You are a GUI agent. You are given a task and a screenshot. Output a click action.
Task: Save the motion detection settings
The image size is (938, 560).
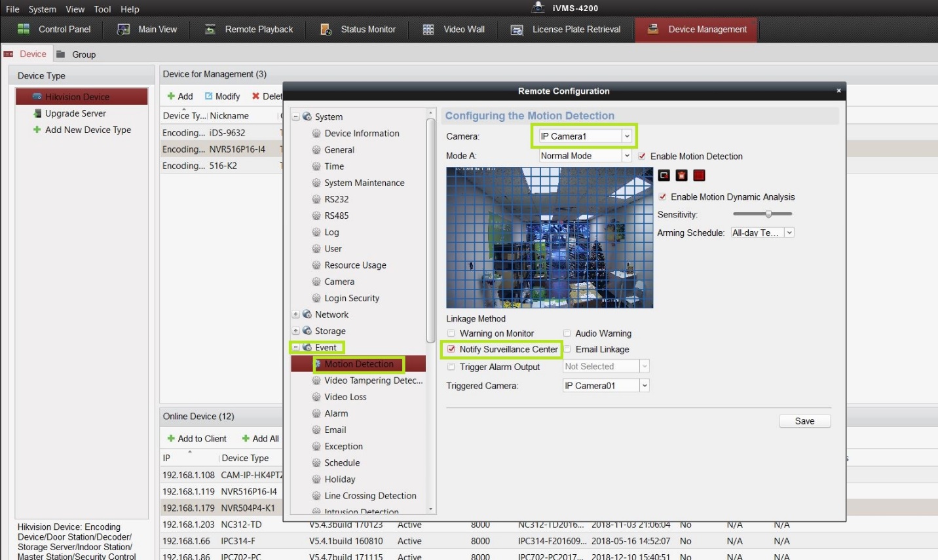point(804,421)
